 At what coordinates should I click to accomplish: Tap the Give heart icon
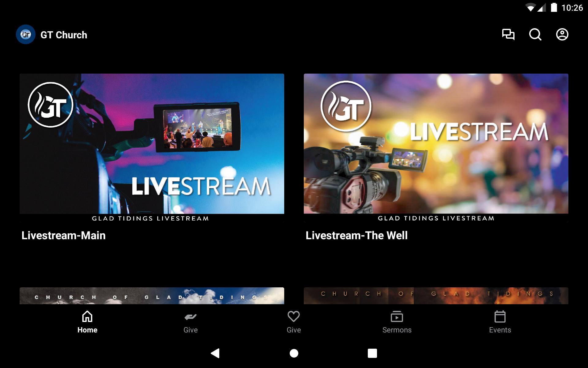tap(293, 316)
